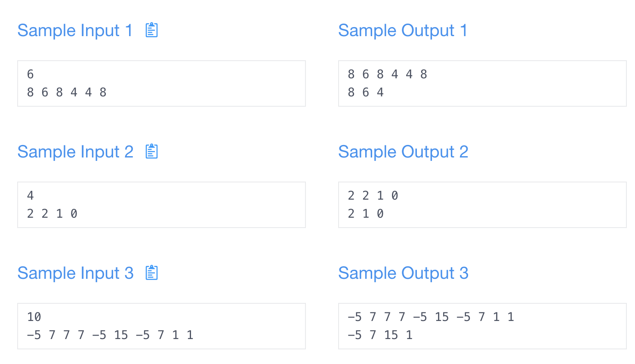Click the clipboard icon beside Sample Input 3
Image resolution: width=635 pixels, height=364 pixels.
151,273
